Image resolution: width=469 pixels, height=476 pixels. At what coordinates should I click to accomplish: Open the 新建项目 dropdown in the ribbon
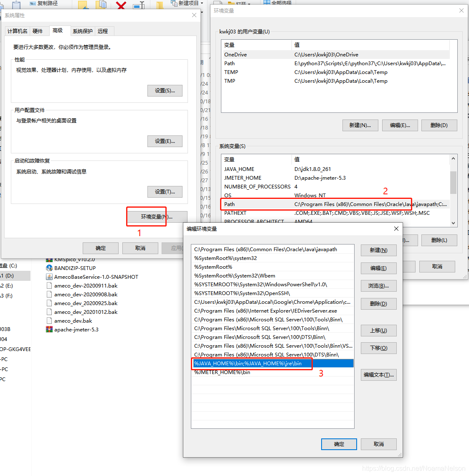click(187, 3)
